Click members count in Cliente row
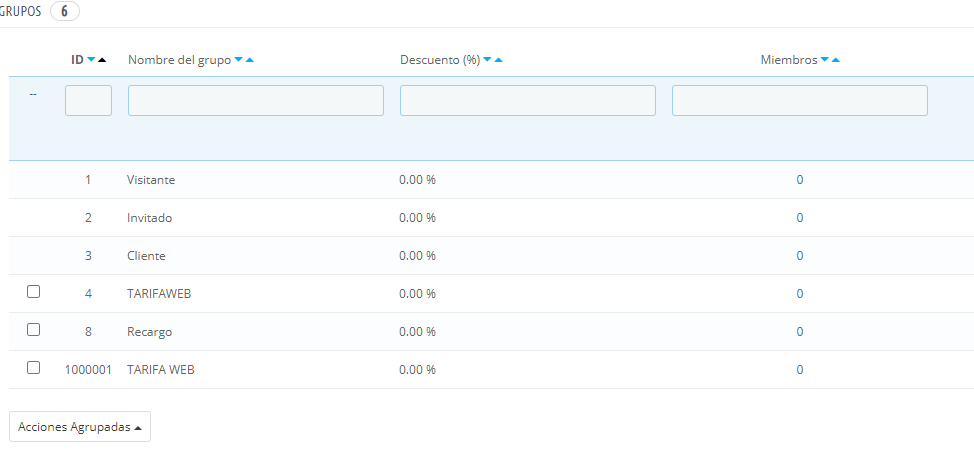974x458 pixels. [800, 256]
